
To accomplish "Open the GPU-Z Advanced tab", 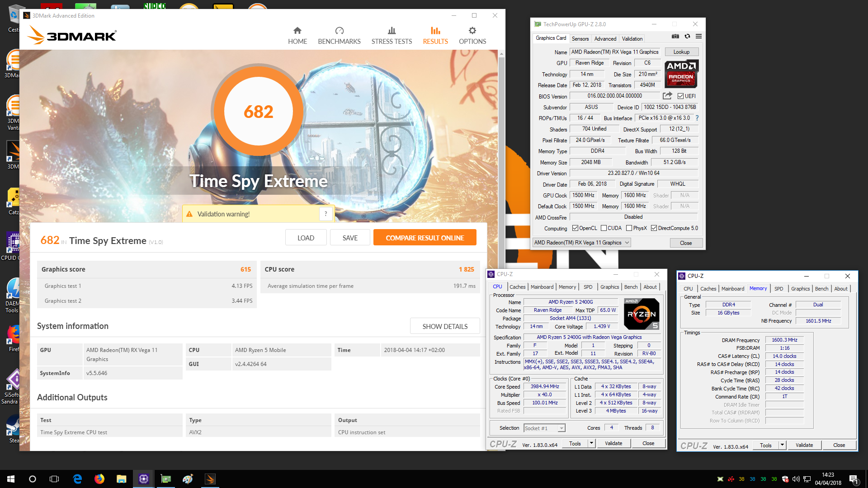I will pos(605,39).
